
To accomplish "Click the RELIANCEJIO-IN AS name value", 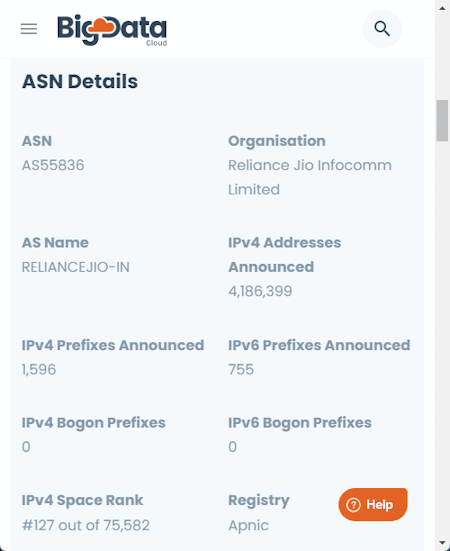I will click(x=76, y=267).
